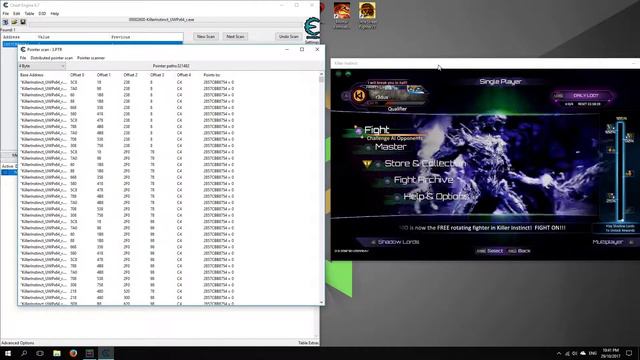Click the Killer Instinct window title bar
Image resolution: width=640 pixels, height=360 pixels.
485,63
